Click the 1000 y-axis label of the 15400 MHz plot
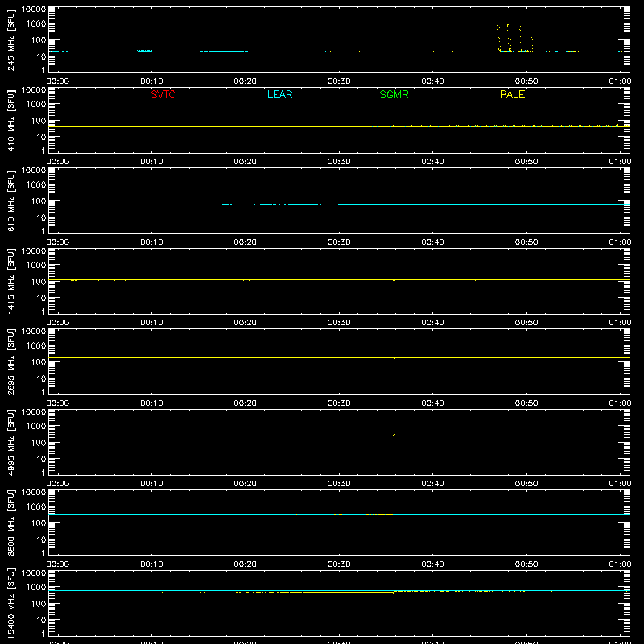This screenshot has width=644, height=644. click(36, 588)
